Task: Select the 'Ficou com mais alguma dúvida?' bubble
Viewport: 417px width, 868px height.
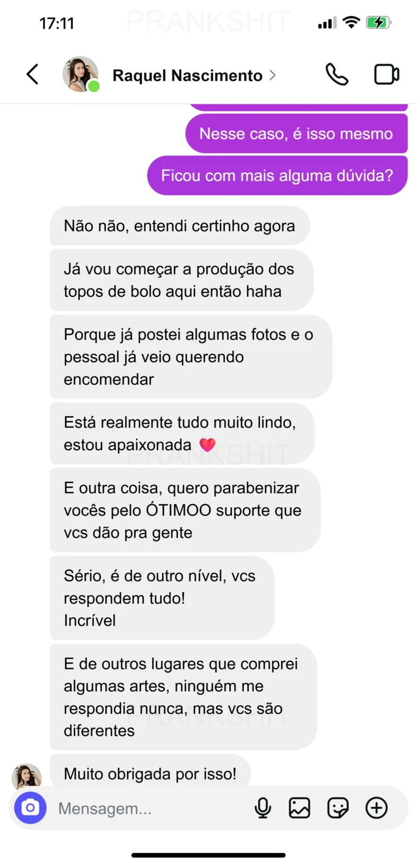Action: [277, 176]
